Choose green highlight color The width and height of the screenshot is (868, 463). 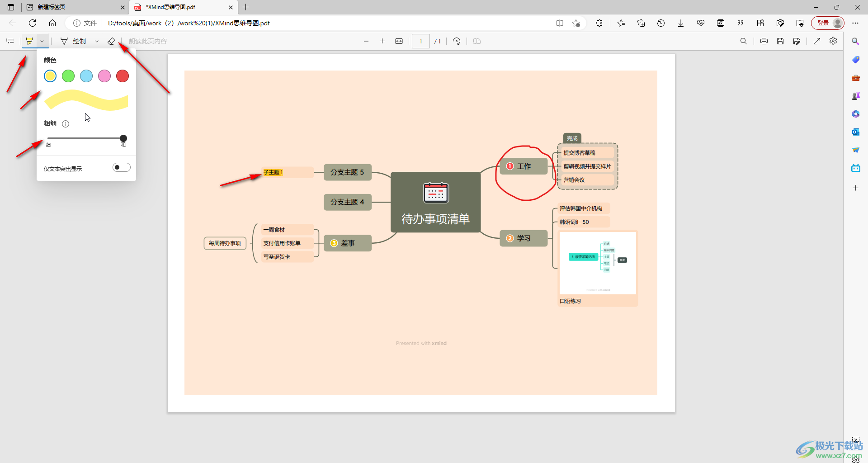[x=68, y=76]
